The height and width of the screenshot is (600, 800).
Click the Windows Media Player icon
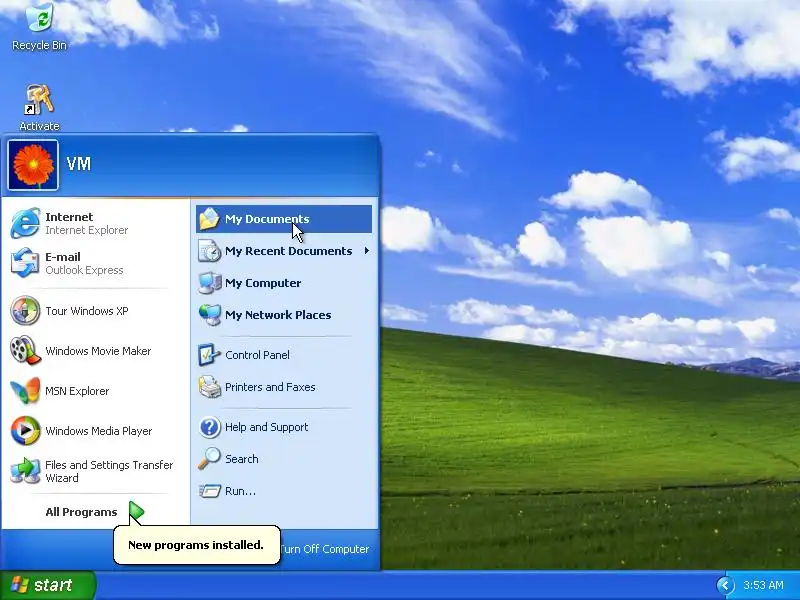25,431
